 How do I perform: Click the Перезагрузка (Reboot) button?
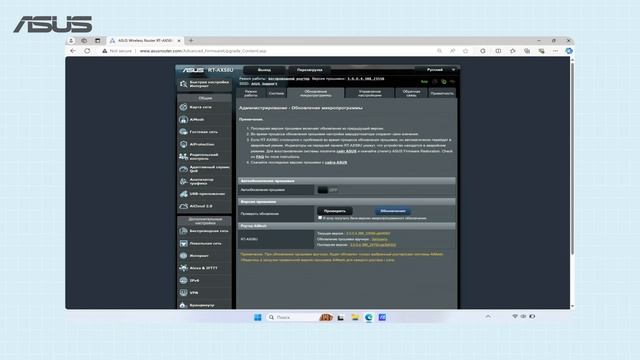(309, 70)
